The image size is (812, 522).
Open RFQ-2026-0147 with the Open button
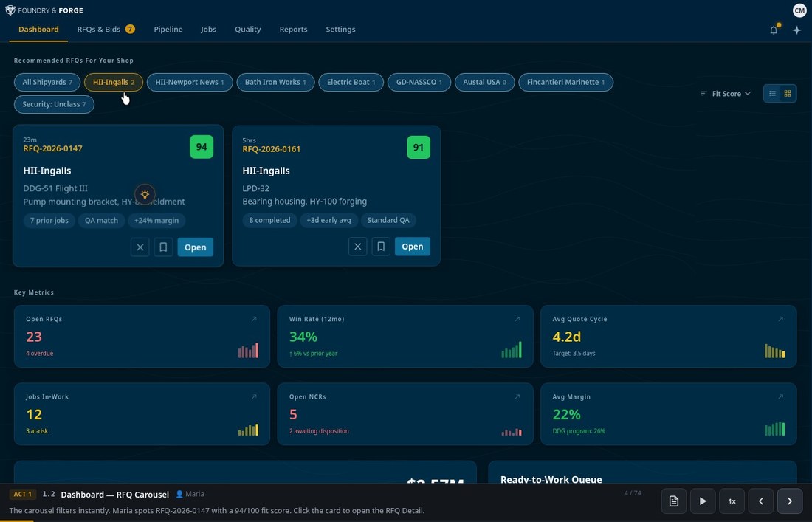tap(195, 247)
